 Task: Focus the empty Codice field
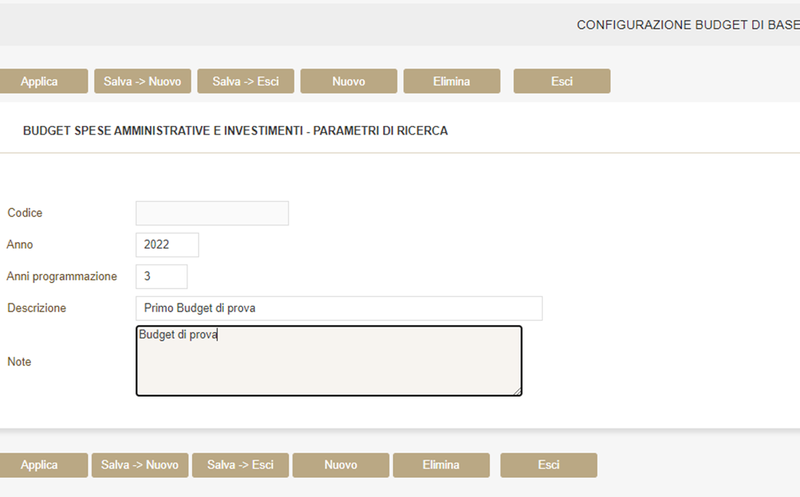212,213
